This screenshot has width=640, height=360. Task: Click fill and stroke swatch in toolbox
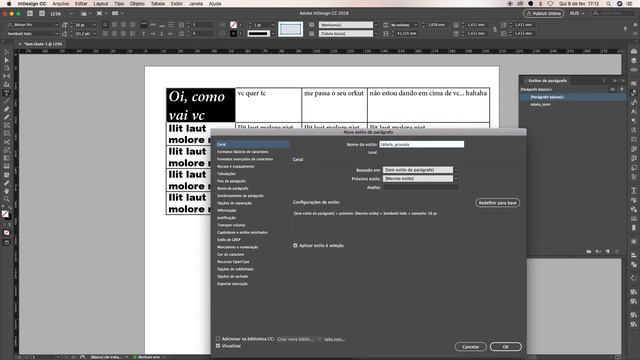(x=6, y=214)
